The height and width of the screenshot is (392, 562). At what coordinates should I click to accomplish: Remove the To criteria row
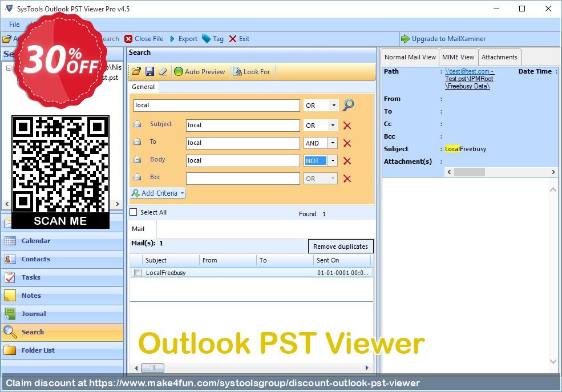click(x=347, y=143)
